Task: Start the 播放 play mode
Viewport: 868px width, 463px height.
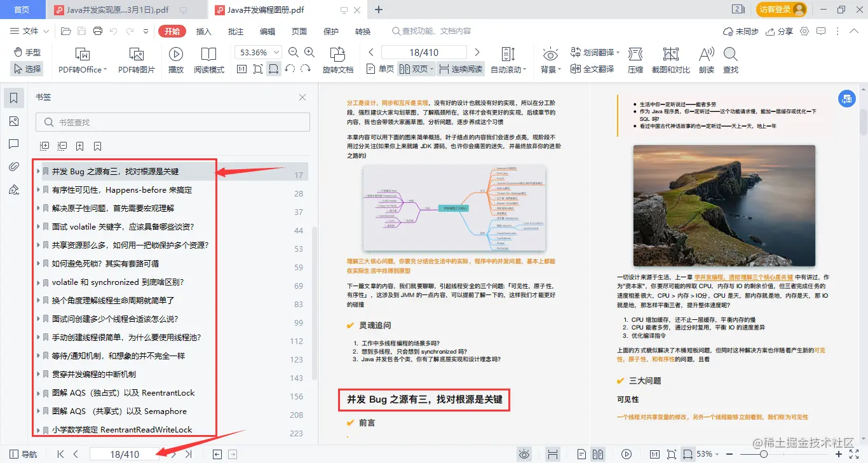Action: [x=176, y=60]
